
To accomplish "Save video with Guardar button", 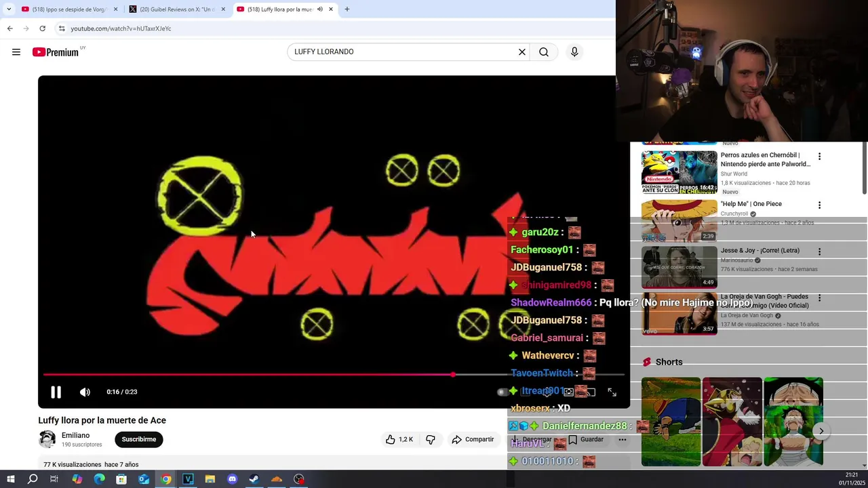I will (x=586, y=439).
